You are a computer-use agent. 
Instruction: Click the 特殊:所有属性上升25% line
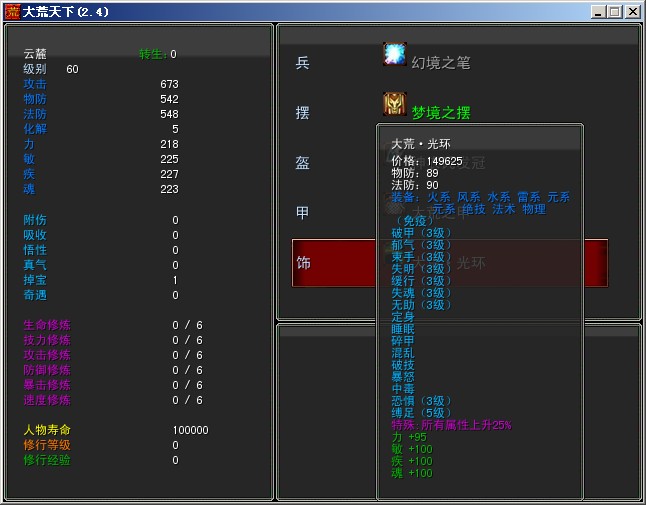452,425
